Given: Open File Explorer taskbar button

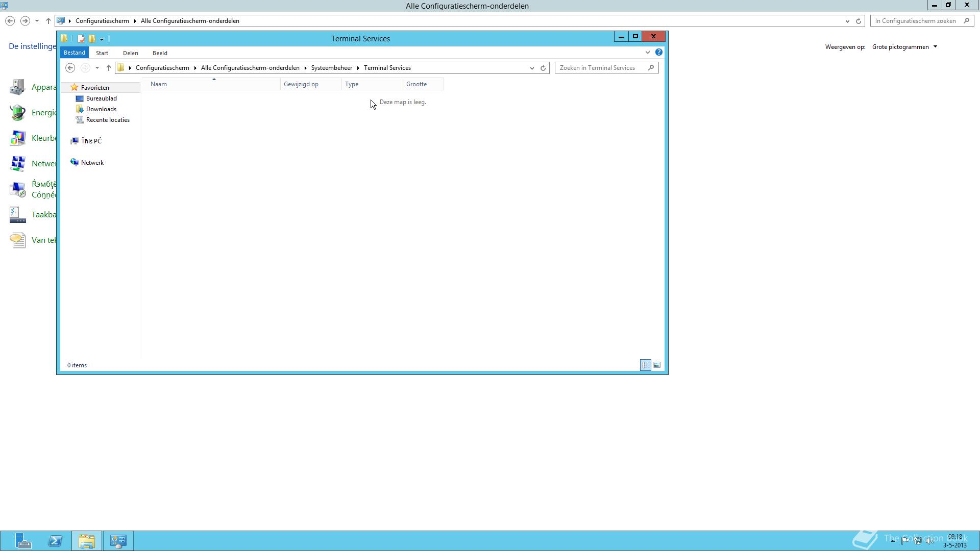Looking at the screenshot, I should 87,541.
